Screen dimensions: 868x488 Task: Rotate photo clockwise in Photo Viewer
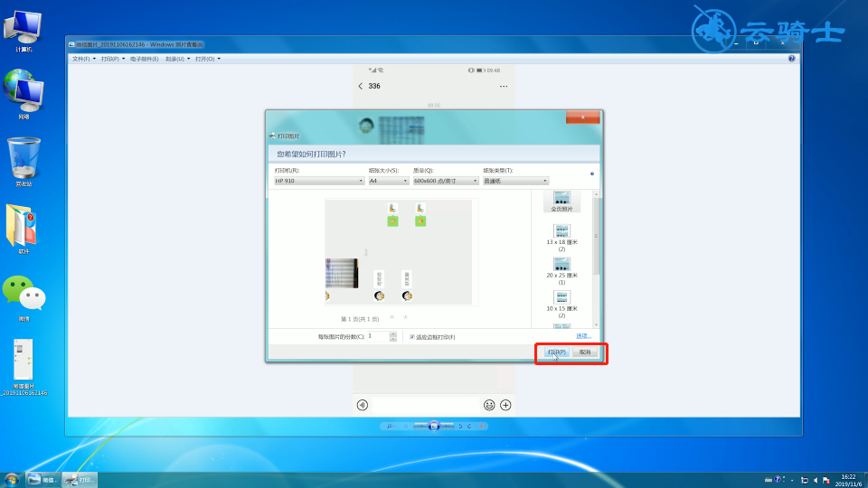(x=469, y=426)
